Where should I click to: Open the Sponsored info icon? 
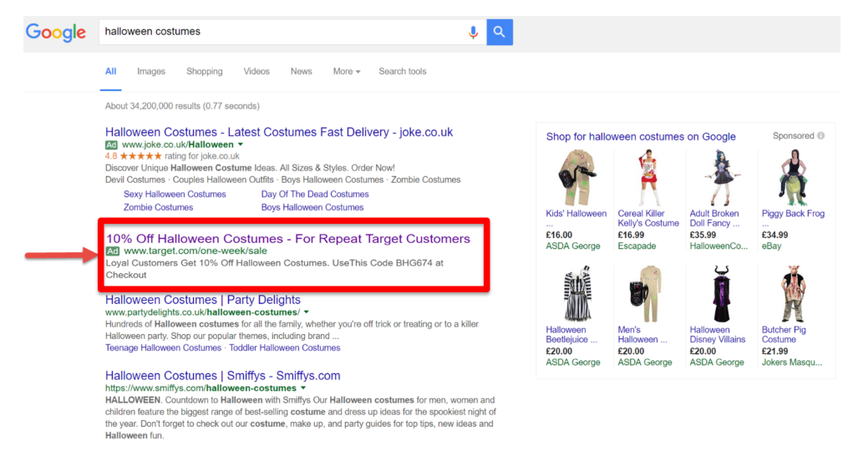pos(821,135)
